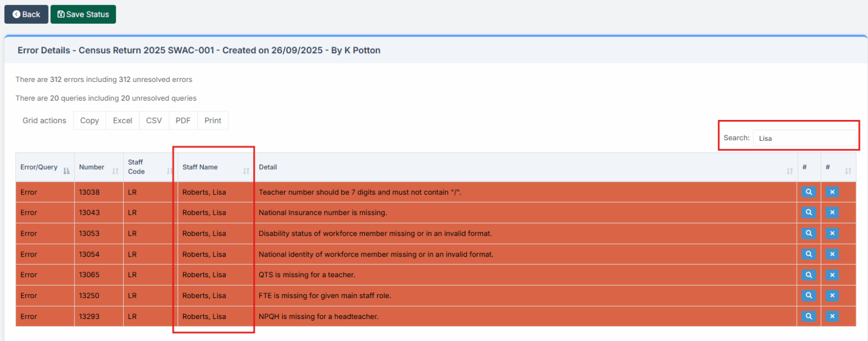The image size is (868, 341).
Task: Click the X icon for error 13043
Action: click(832, 213)
